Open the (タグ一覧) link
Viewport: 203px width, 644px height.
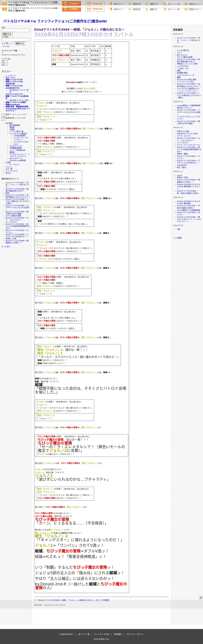click(x=6, y=46)
